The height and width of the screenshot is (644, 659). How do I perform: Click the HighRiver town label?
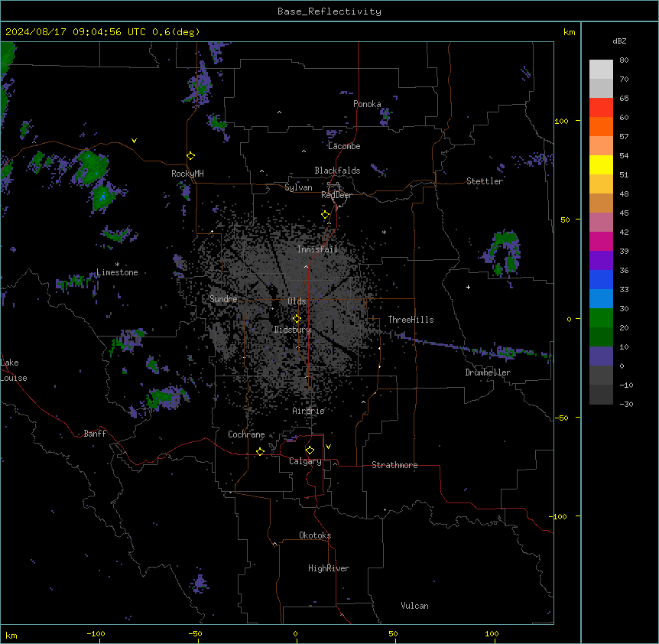coord(329,568)
